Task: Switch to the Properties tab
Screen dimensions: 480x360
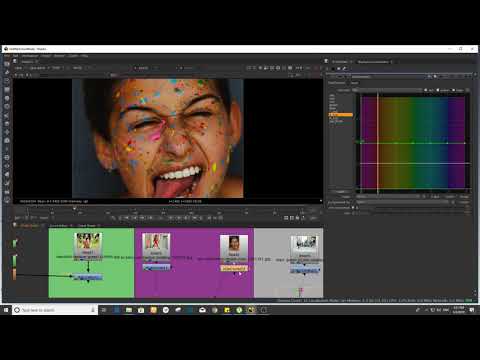Action: coord(340,62)
